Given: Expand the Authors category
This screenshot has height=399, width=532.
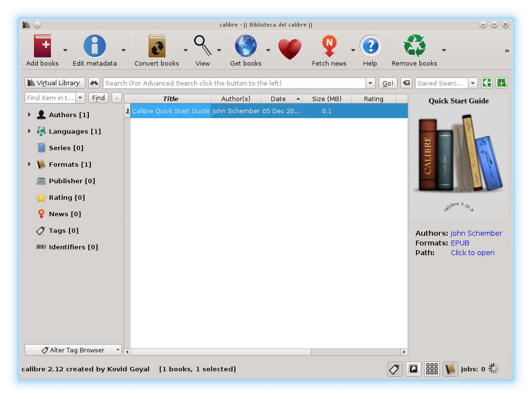Looking at the screenshot, I should tap(30, 114).
